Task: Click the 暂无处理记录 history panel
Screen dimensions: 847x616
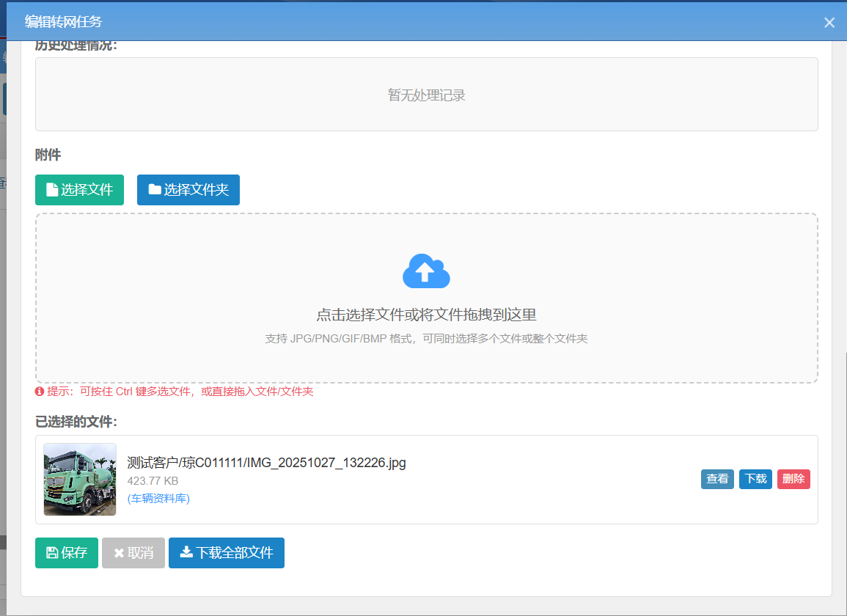Action: 426,95
